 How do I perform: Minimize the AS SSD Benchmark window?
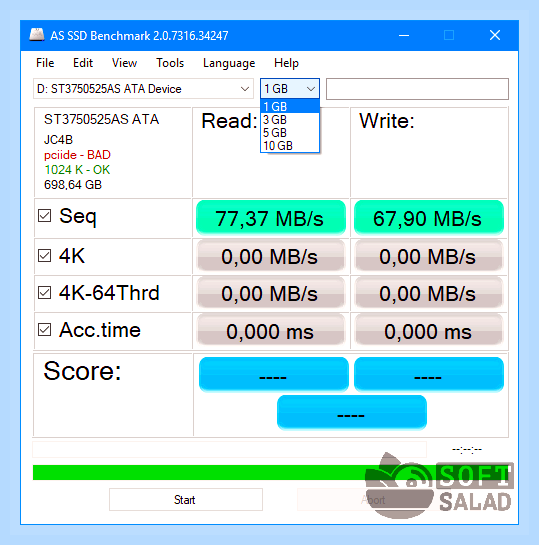pyautogui.click(x=404, y=35)
